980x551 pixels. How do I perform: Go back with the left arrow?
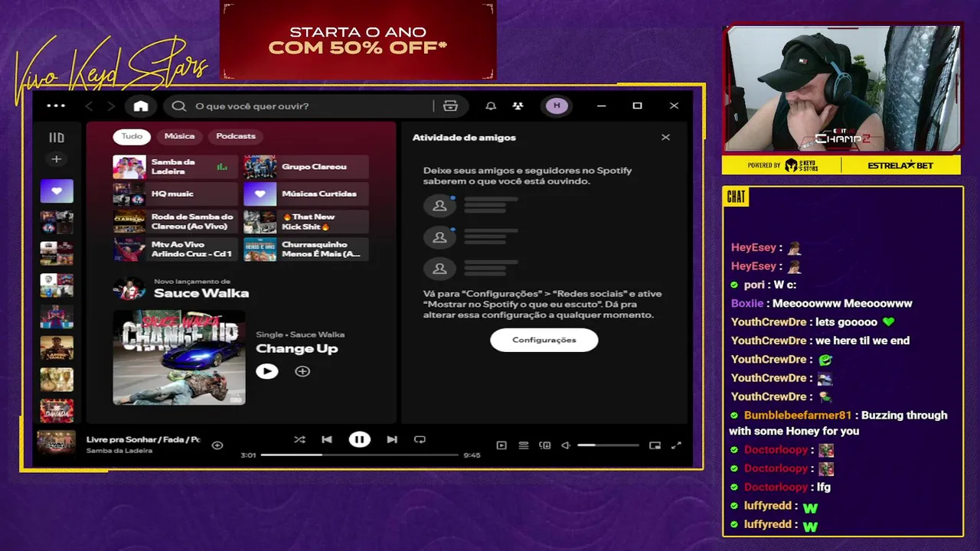pyautogui.click(x=89, y=106)
